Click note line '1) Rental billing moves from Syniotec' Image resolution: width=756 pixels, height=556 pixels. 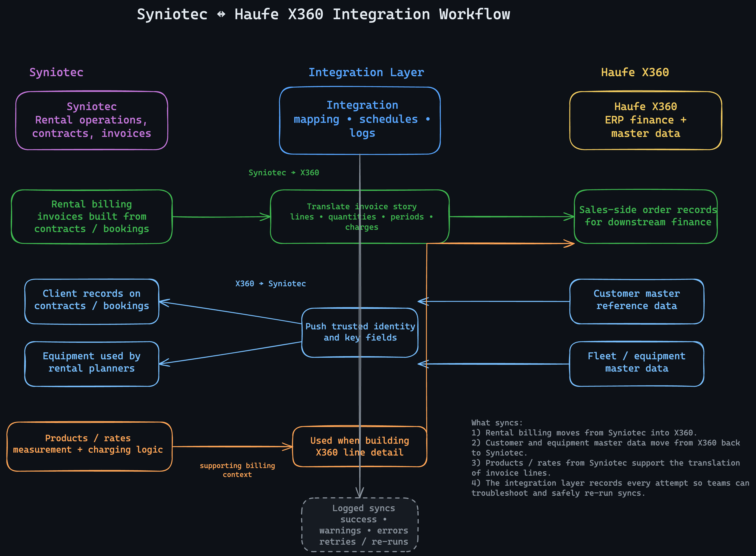[584, 433]
